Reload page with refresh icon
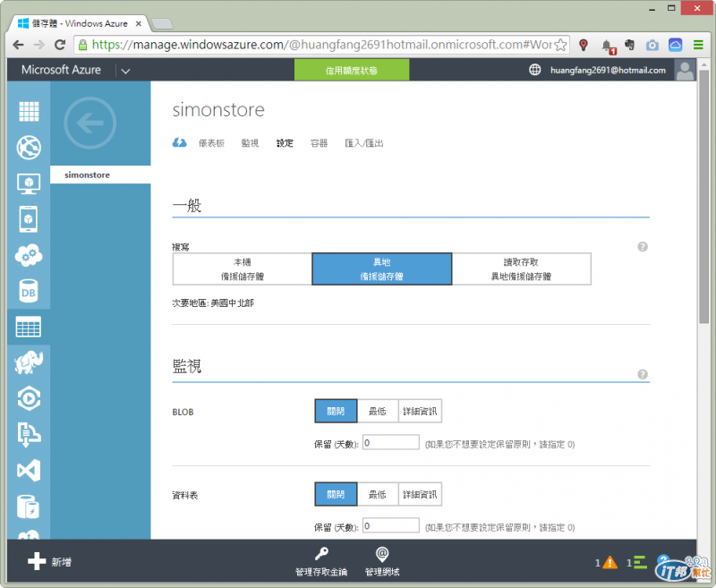The height and width of the screenshot is (588, 716). click(60, 45)
